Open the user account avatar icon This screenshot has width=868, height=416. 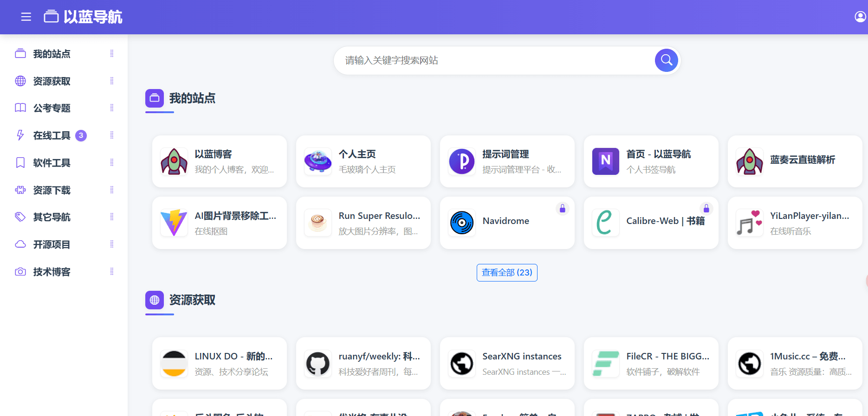tap(860, 17)
